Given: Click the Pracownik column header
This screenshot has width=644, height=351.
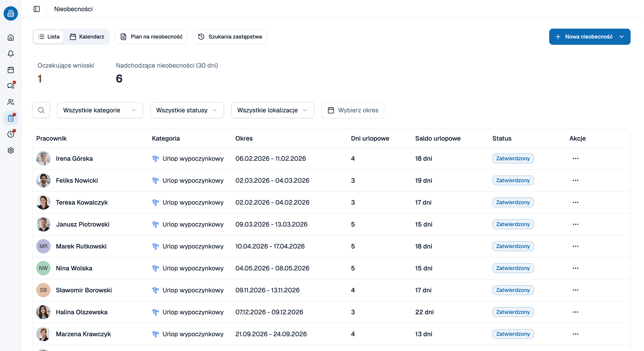Looking at the screenshot, I should [x=51, y=138].
